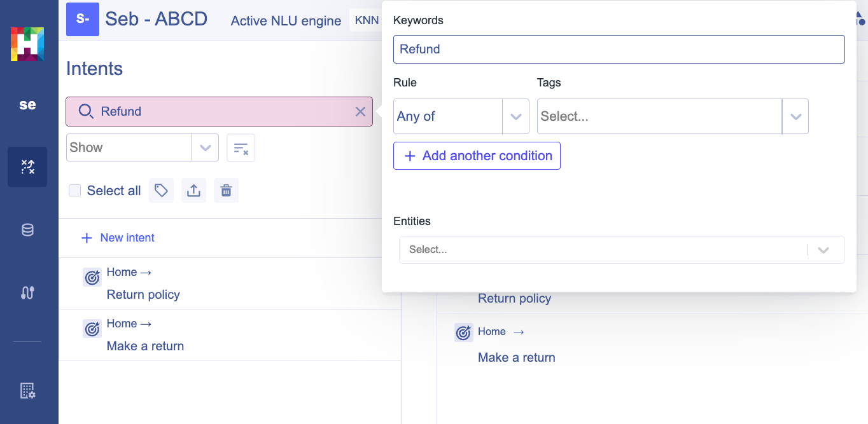
Task: Click the target icon beside Return policy intent
Action: 92,277
